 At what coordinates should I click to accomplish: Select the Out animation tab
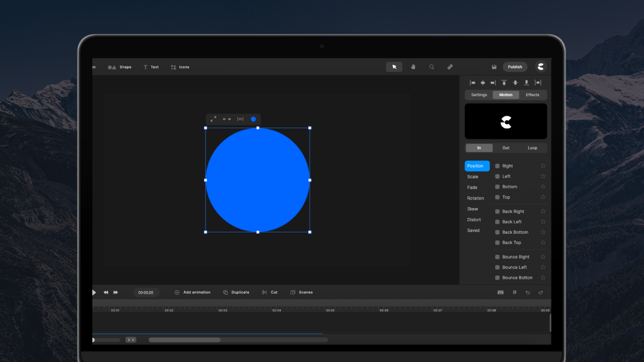tap(506, 148)
